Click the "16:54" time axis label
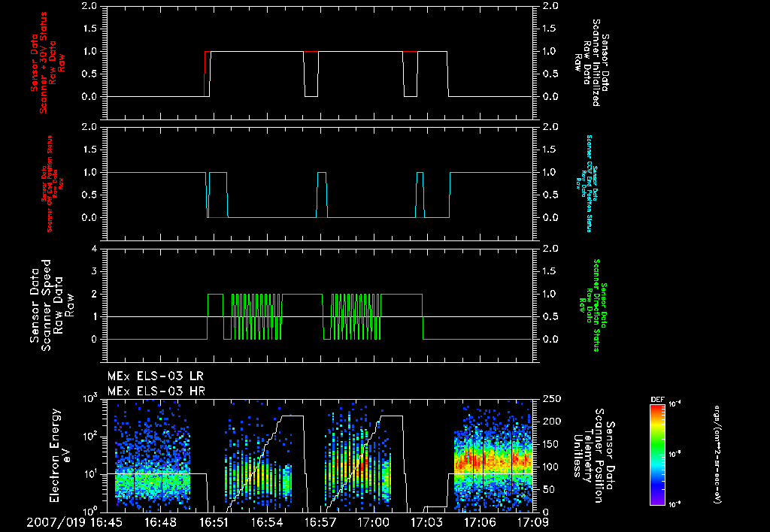Viewport: 770px width, 532px height. pos(267,522)
